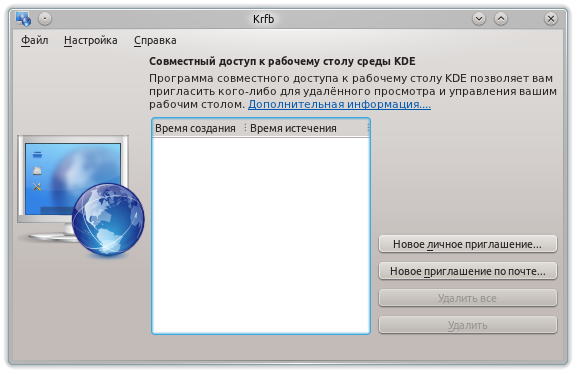Follow the Дополнительная информация link
576x373 pixels.
click(339, 104)
